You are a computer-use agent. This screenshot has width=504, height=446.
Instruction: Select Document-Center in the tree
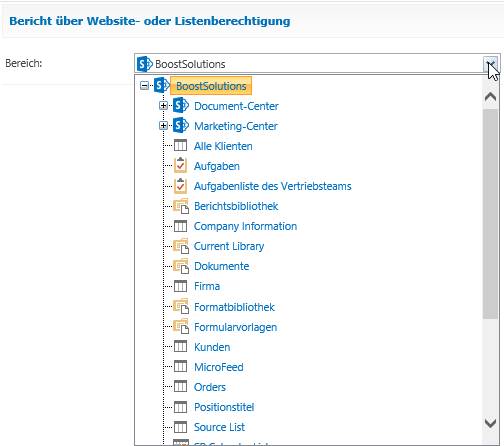[236, 106]
